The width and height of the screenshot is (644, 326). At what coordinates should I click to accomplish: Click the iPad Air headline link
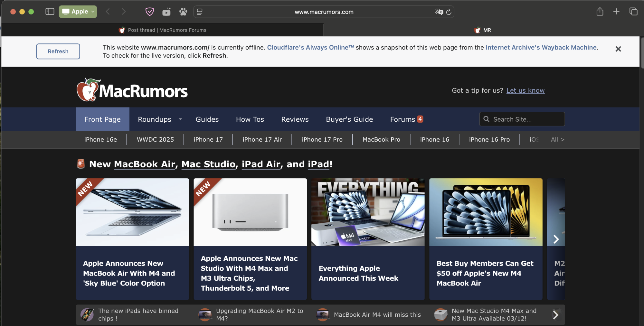pos(261,164)
